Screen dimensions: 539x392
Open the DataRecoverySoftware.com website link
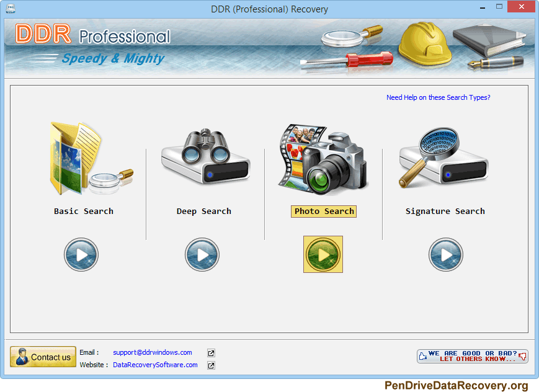tap(156, 365)
